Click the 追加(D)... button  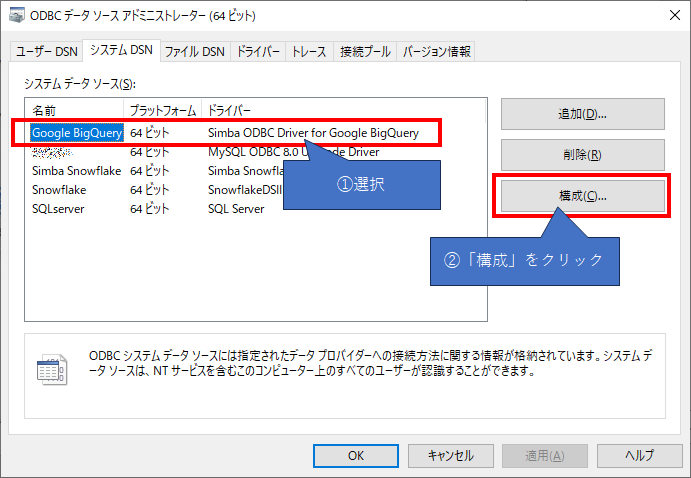coord(582,114)
